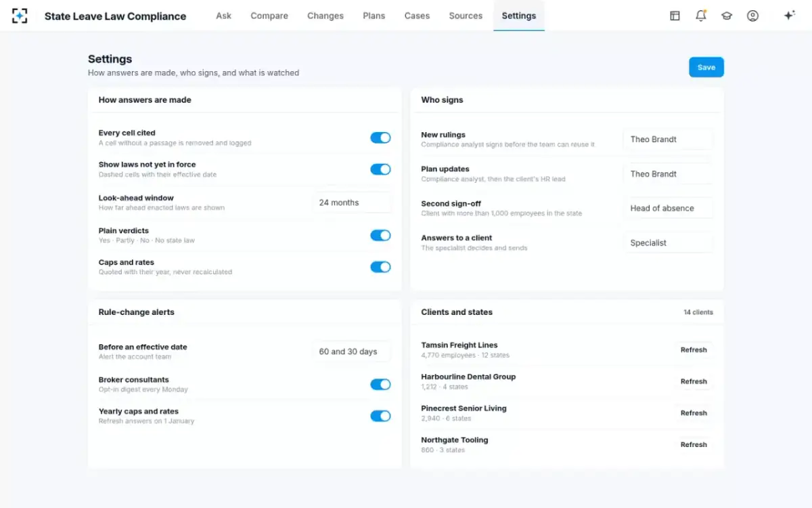Select the Settings tab
This screenshot has width=812, height=508.
click(519, 16)
